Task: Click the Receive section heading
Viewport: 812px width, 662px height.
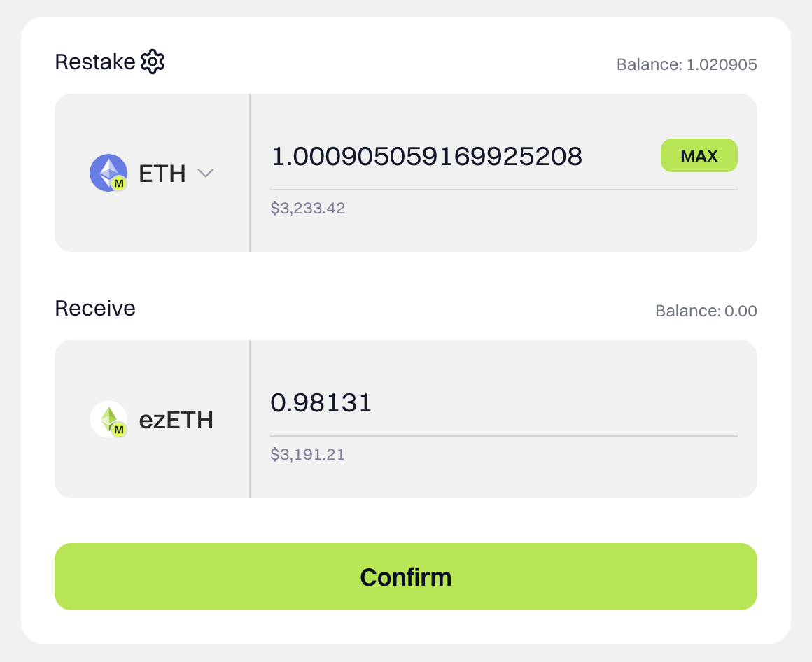Action: coord(95,309)
